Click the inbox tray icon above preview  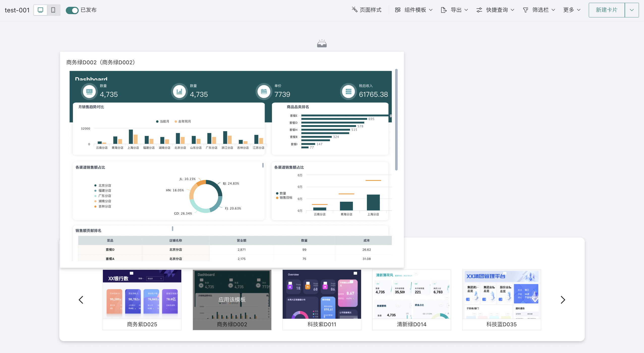point(322,44)
